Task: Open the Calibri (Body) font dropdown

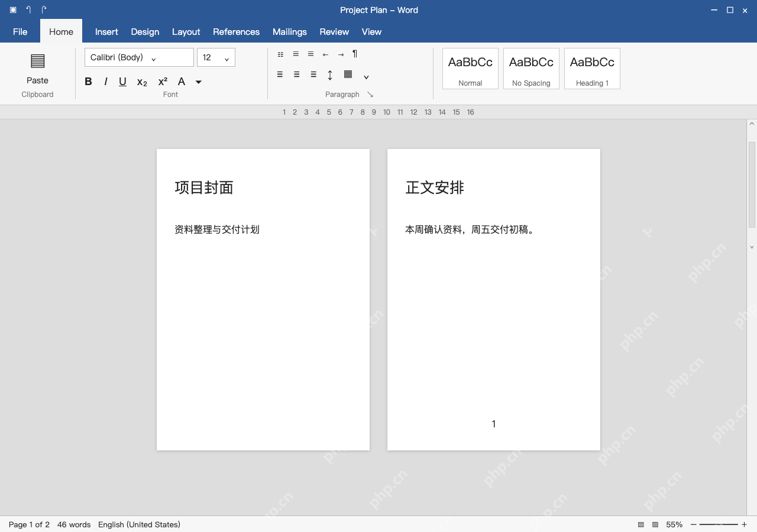Action: tap(139, 57)
